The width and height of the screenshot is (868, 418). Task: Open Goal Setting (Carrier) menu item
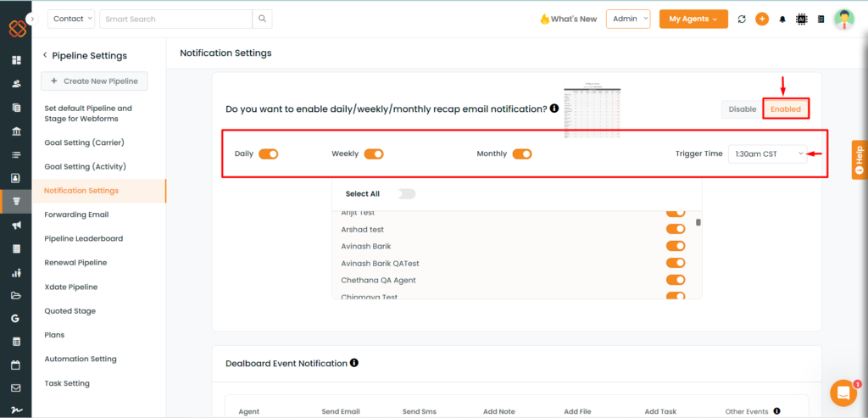[x=84, y=142]
